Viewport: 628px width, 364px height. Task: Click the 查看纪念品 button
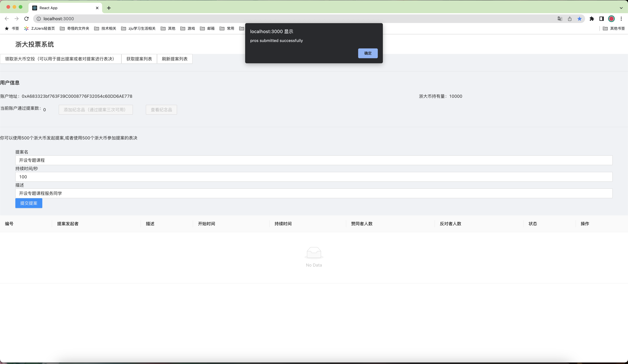coord(161,110)
